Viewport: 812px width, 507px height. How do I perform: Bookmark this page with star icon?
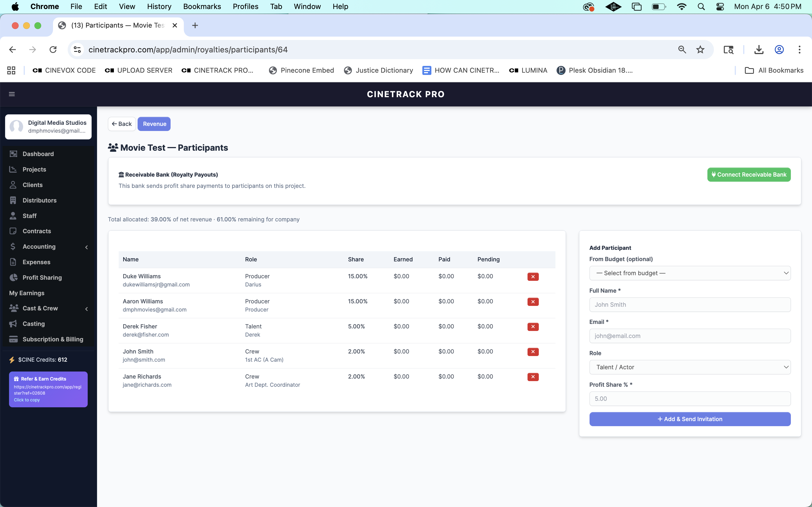pyautogui.click(x=700, y=50)
